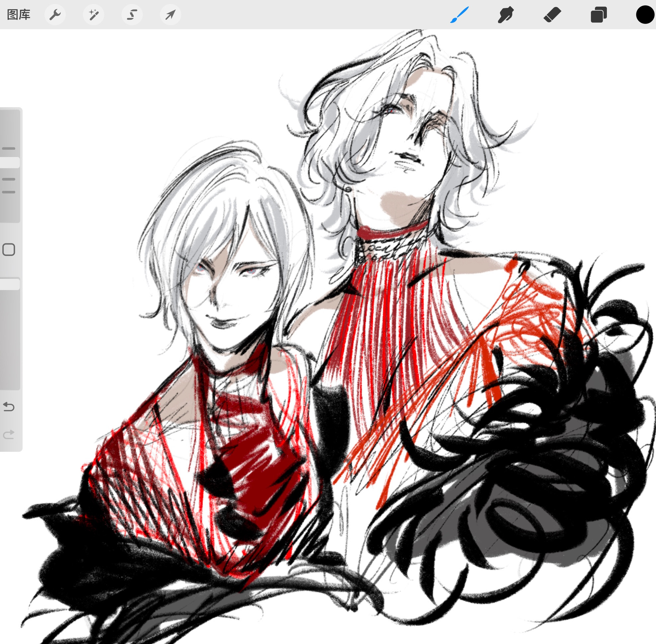Select the Smudge finger tool
Screen dimensions: 656x644
point(506,15)
